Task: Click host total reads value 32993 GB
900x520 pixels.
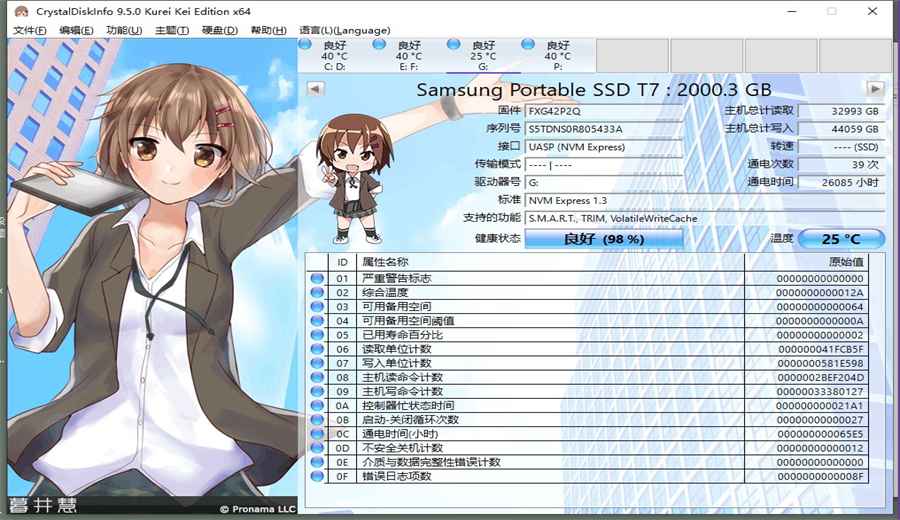Action: [841, 111]
